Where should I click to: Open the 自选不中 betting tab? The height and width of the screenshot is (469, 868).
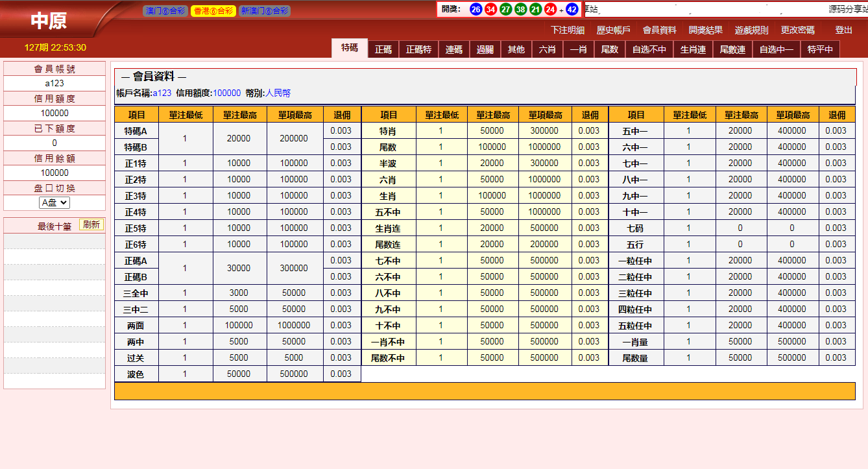pos(649,49)
